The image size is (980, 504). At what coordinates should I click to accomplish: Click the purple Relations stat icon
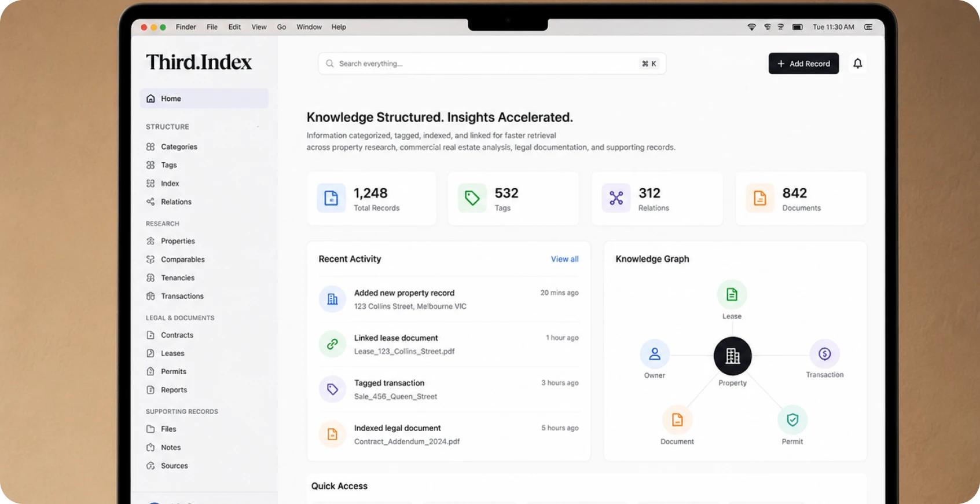(616, 198)
